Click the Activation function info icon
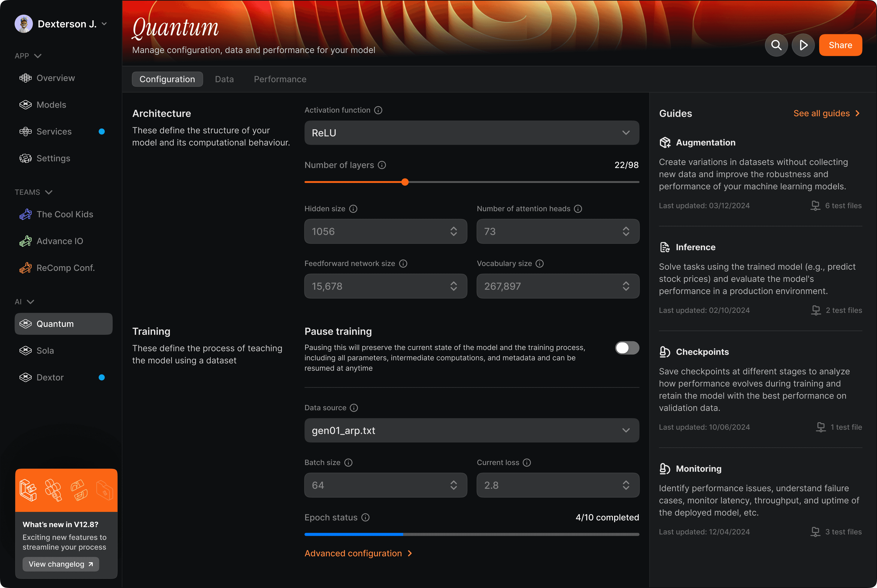The width and height of the screenshot is (877, 588). coord(378,110)
